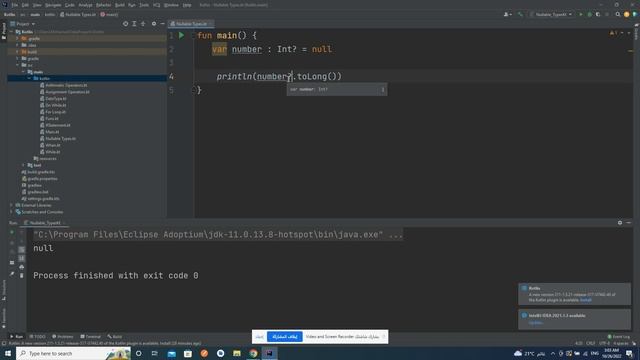640x360 pixels.
Task: Open Chrome from the taskbar
Action: pyautogui.click(x=253, y=353)
